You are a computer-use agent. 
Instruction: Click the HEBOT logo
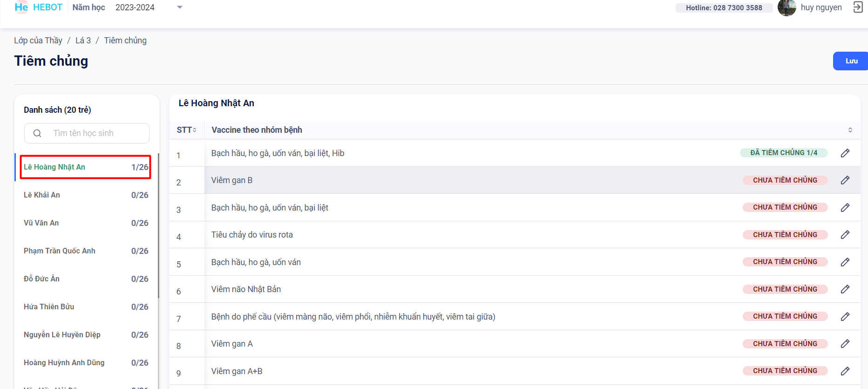(x=38, y=7)
